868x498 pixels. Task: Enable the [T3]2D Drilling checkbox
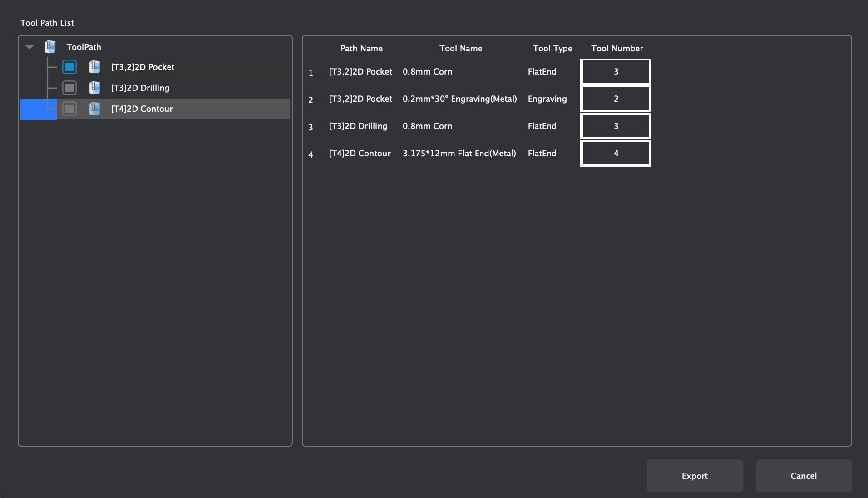69,87
